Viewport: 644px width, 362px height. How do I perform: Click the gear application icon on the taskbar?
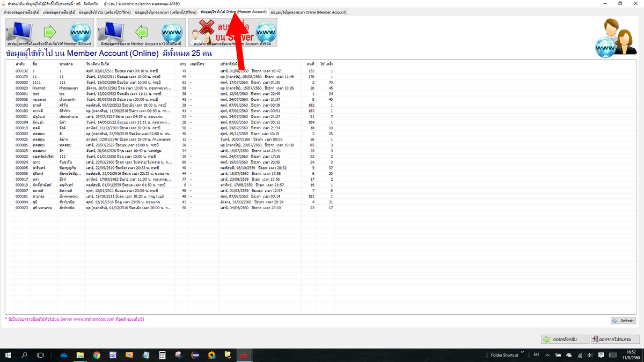(212, 355)
